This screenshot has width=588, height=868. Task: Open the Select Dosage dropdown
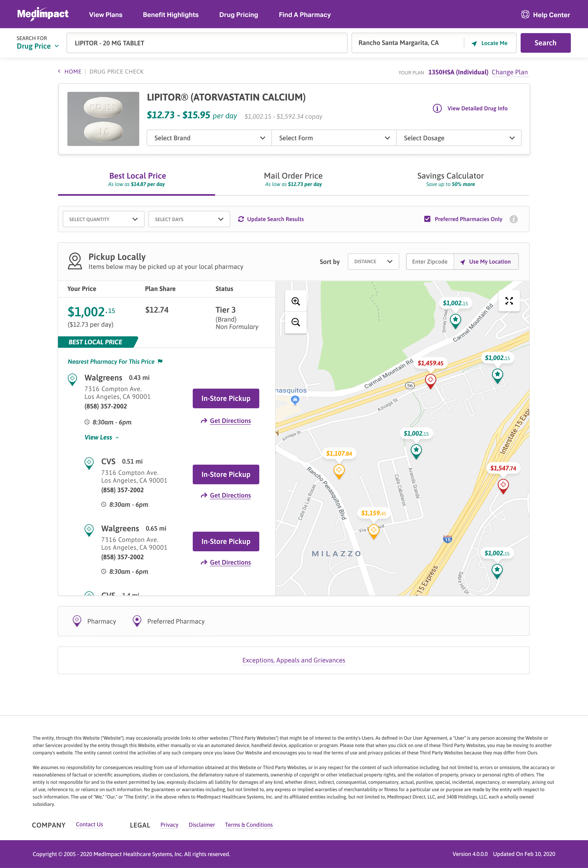point(459,138)
